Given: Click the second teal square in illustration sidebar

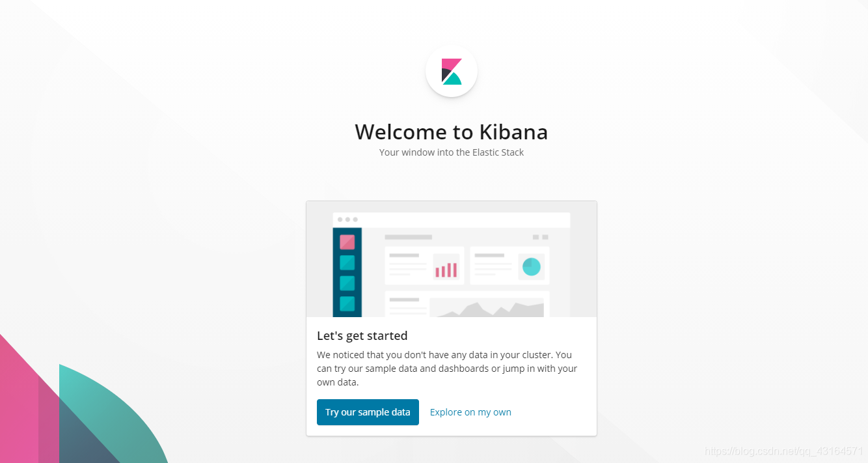Looking at the screenshot, I should [x=347, y=283].
